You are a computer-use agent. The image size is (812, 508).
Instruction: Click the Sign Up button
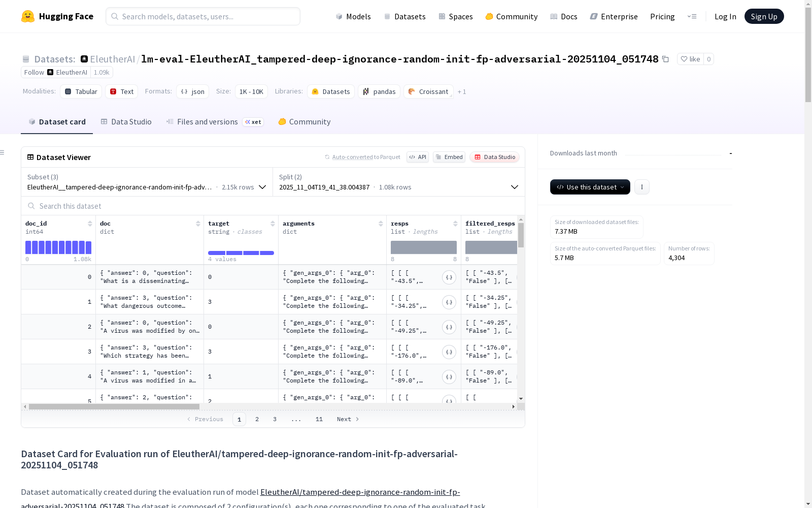(x=764, y=16)
